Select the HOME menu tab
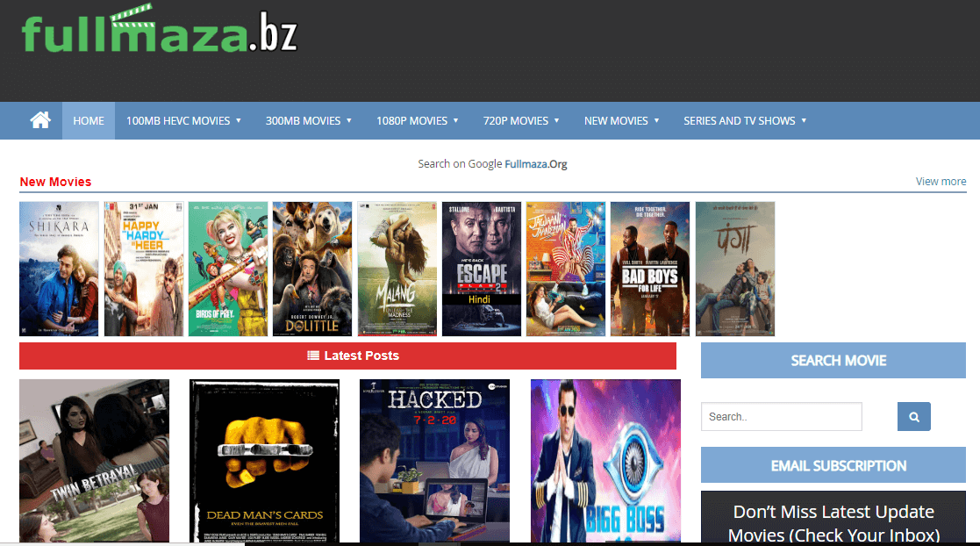Image resolution: width=980 pixels, height=546 pixels. coord(88,121)
